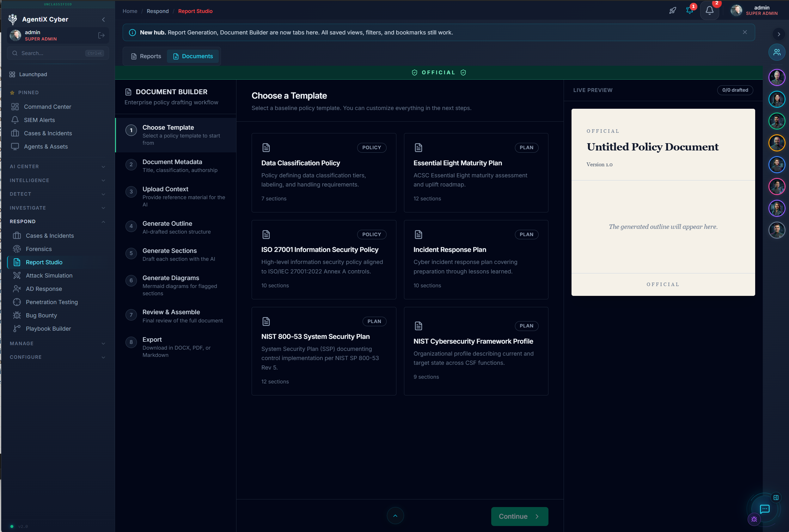The height and width of the screenshot is (532, 789).
Task: Dismiss the New hub banner
Action: click(x=745, y=32)
